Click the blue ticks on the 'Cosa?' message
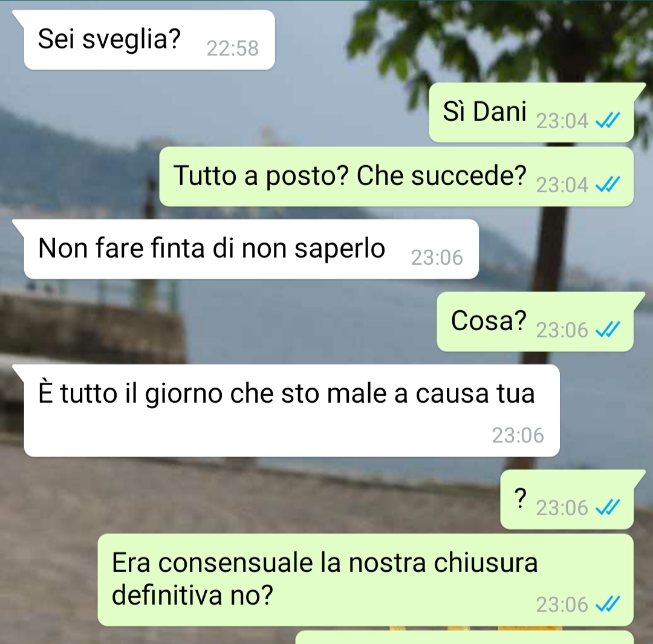The width and height of the screenshot is (653, 644). [608, 330]
